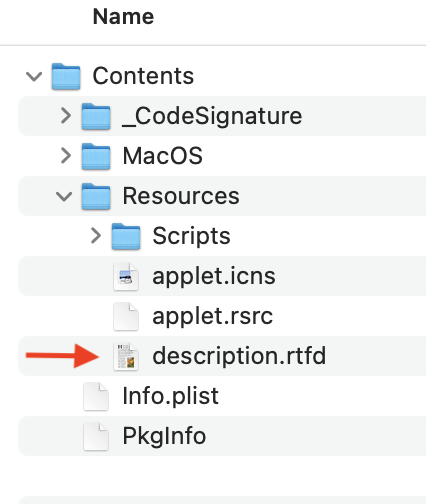
Task: Expand the Scripts folder chevron
Action: (96, 236)
